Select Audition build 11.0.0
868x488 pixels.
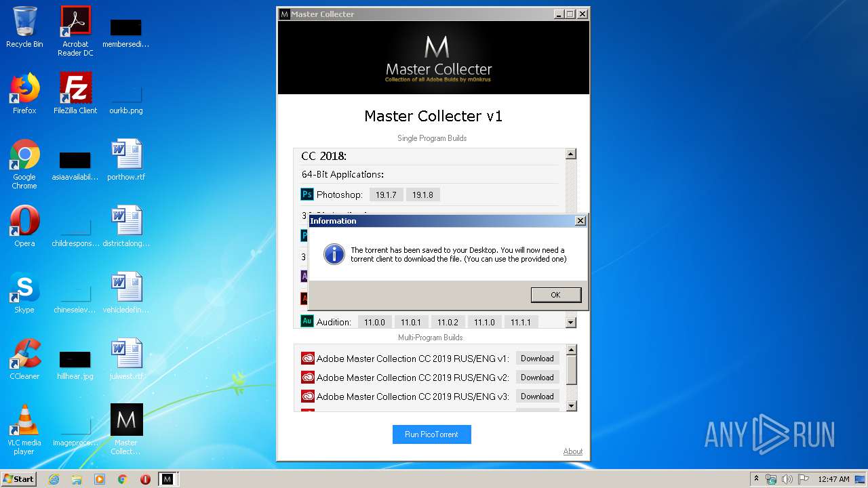[x=374, y=323]
